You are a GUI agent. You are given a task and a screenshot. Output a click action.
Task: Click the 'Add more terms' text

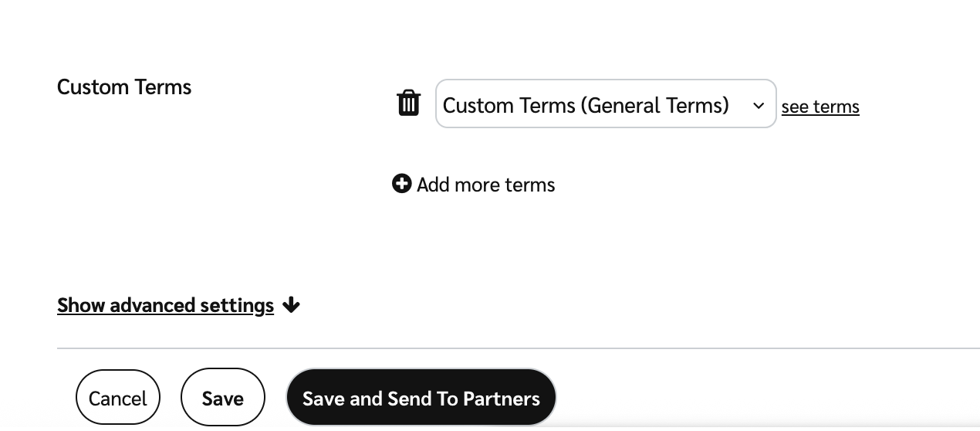tap(485, 185)
